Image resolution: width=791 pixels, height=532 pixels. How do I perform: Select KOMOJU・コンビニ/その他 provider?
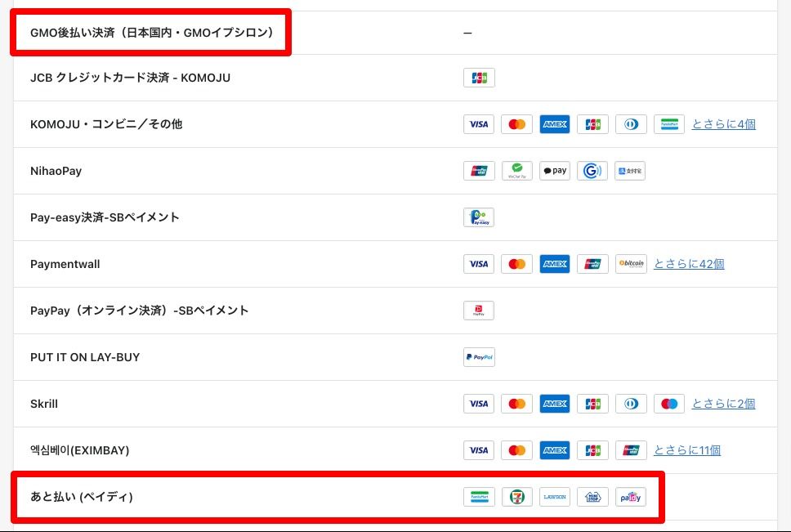click(x=106, y=124)
